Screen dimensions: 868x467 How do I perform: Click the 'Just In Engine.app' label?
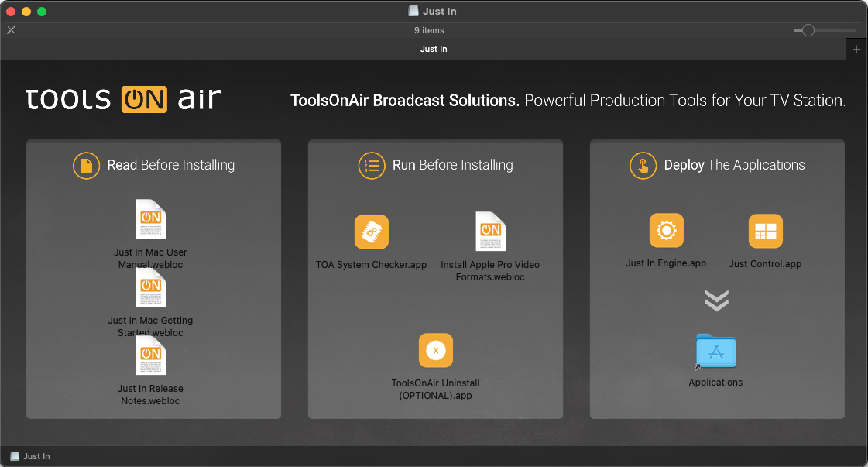click(667, 263)
